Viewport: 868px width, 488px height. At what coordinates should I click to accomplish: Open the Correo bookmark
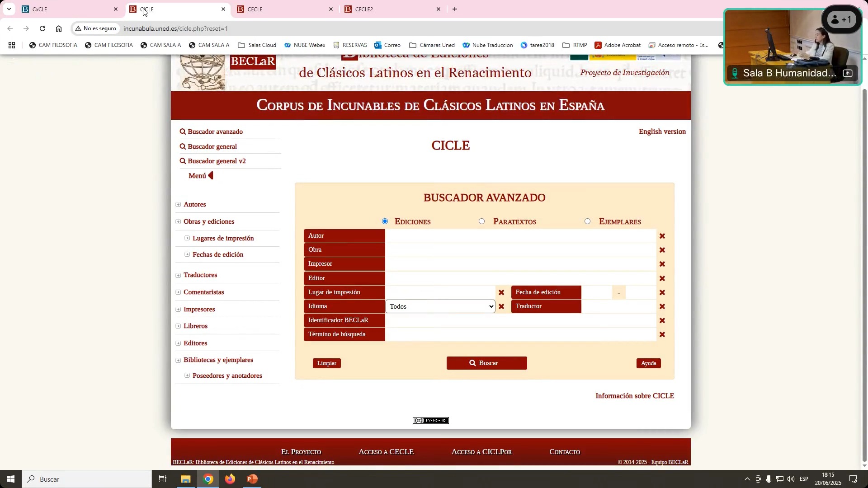387,45
